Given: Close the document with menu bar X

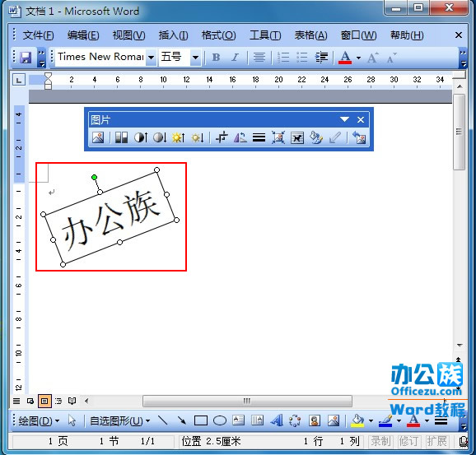Looking at the screenshot, I should [459, 35].
